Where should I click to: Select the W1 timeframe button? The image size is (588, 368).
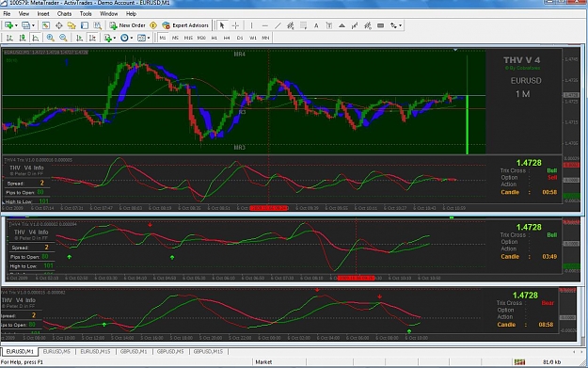click(253, 38)
